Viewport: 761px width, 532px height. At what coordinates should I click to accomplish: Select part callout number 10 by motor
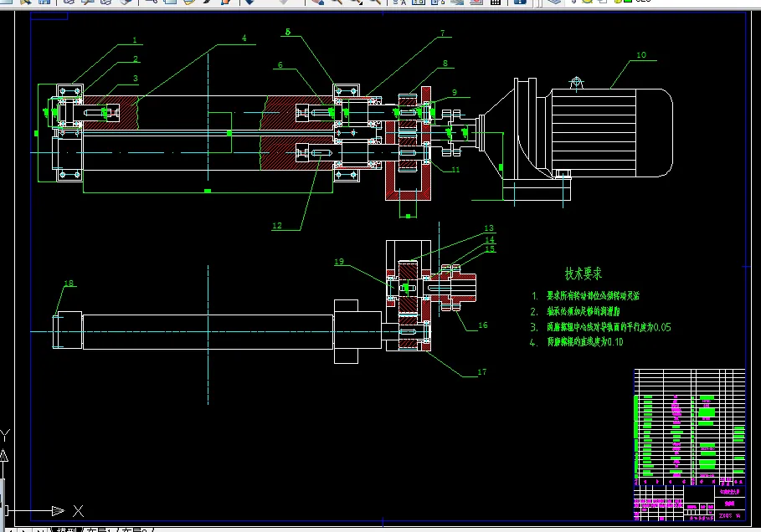pyautogui.click(x=641, y=55)
